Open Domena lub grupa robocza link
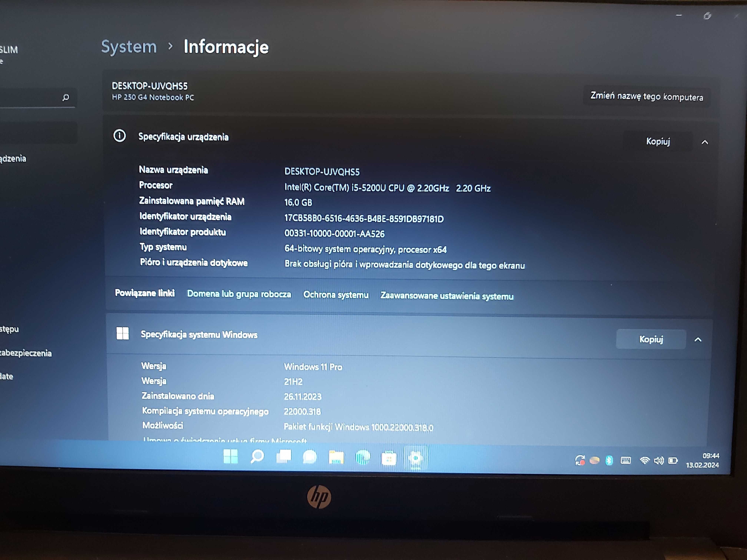 [x=239, y=294]
